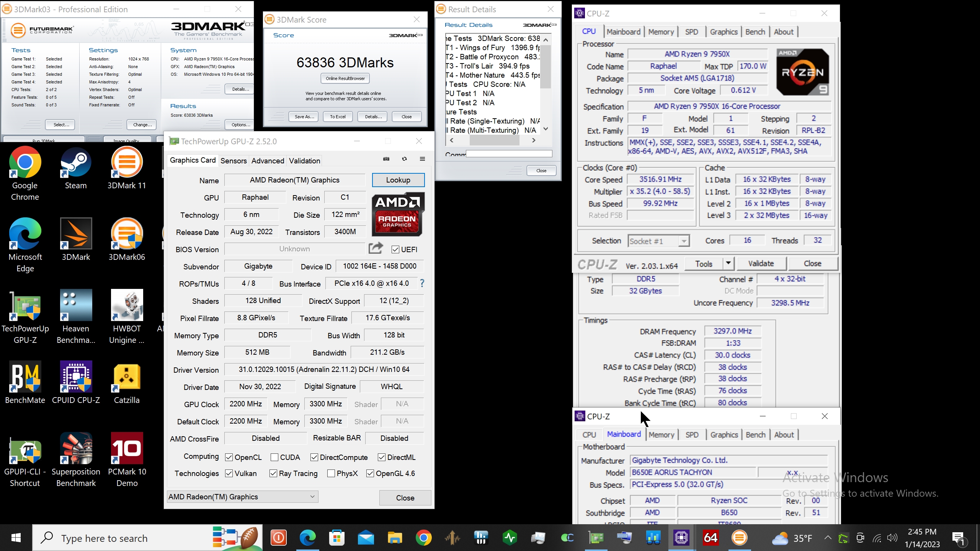Open Mail app from taskbar
The image size is (980, 551).
[366, 538]
